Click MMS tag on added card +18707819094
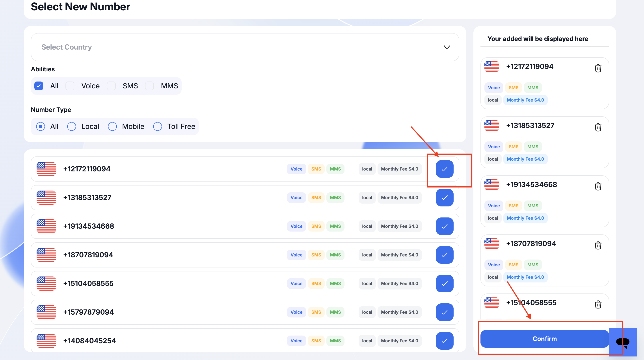 (532, 265)
